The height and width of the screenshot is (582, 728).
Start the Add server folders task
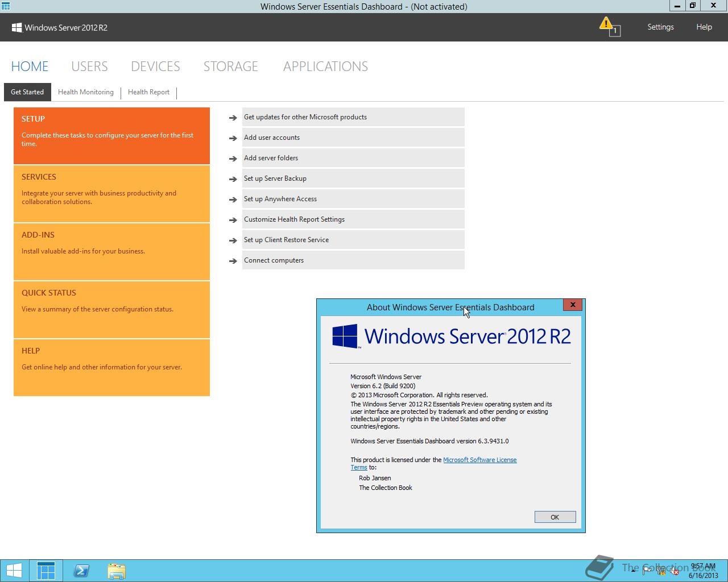pos(353,158)
